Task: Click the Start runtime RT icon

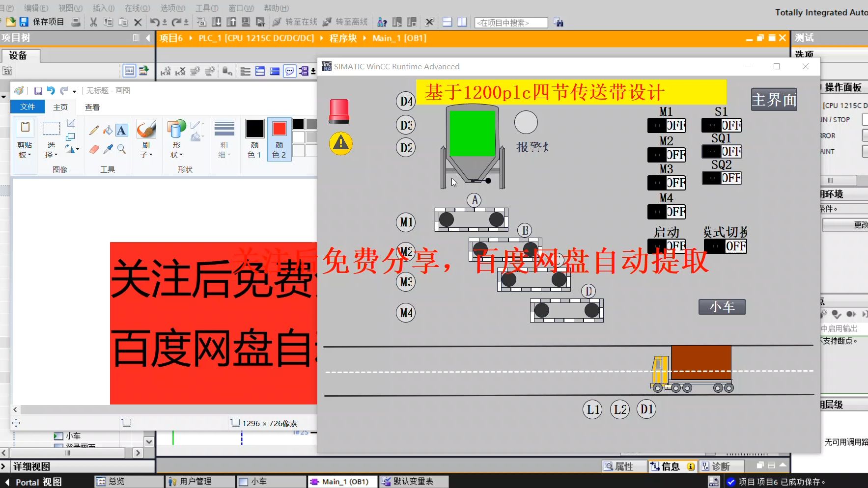Action: 260,22
